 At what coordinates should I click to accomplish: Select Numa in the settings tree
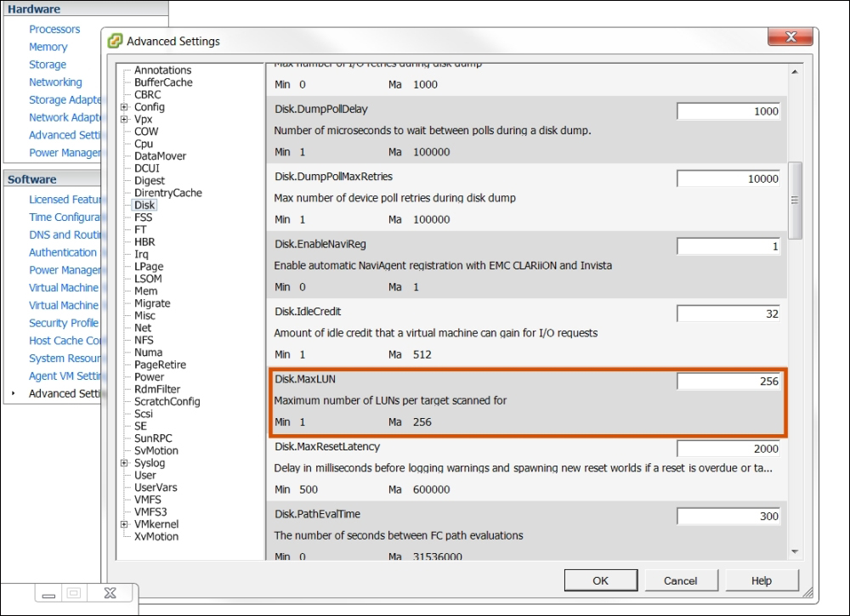coord(148,353)
